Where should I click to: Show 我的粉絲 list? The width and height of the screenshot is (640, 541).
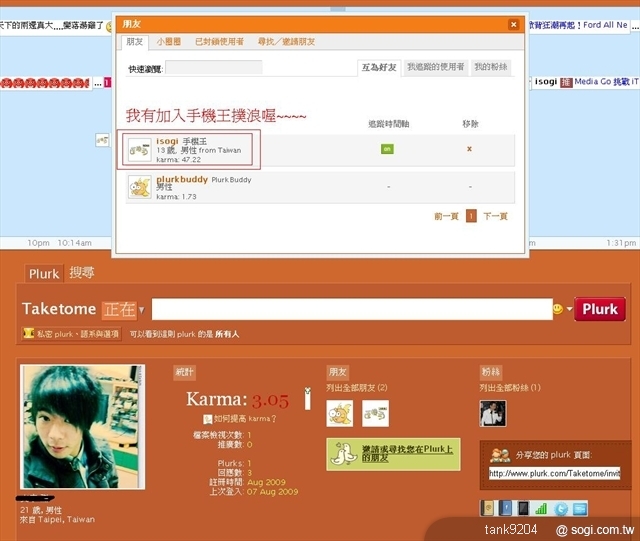(x=491, y=67)
